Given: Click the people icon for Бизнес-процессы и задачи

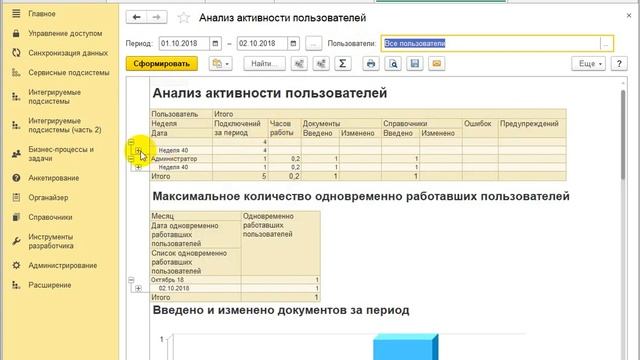Looking at the screenshot, I should coord(16,154).
